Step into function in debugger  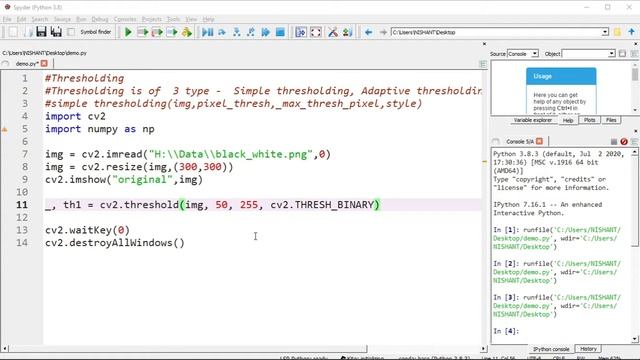[x=236, y=32]
